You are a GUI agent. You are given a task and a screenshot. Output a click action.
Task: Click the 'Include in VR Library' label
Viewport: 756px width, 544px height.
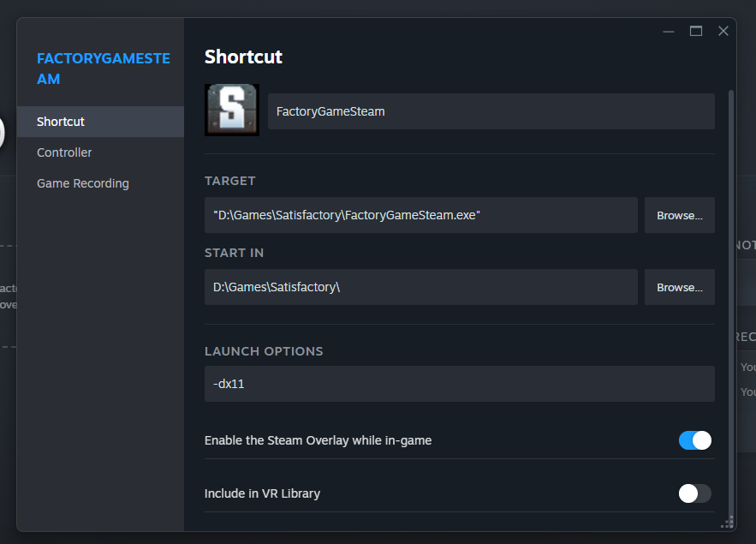click(x=262, y=493)
